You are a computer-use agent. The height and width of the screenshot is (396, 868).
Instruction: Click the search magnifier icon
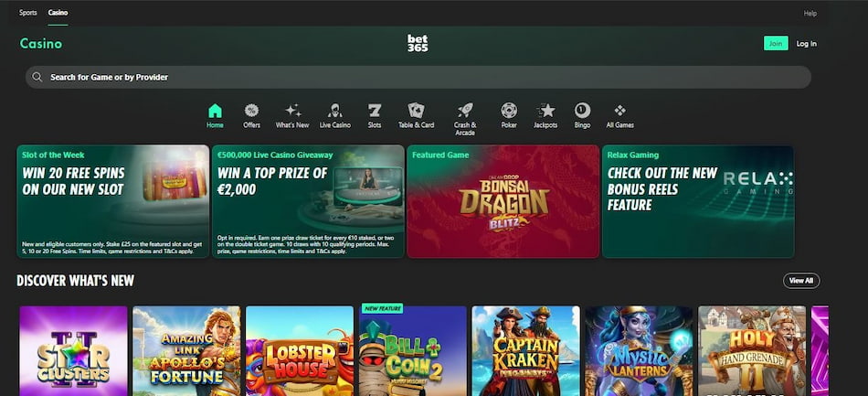tap(37, 77)
